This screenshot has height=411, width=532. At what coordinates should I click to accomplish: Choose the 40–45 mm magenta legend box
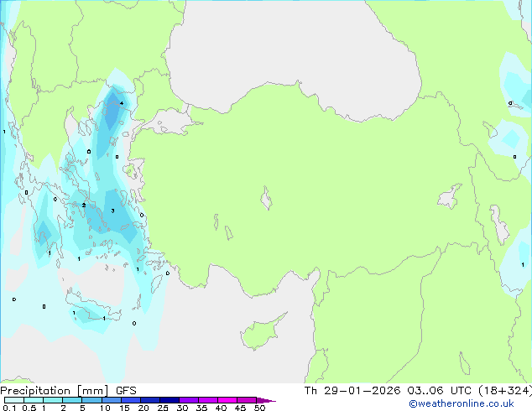[227, 400]
